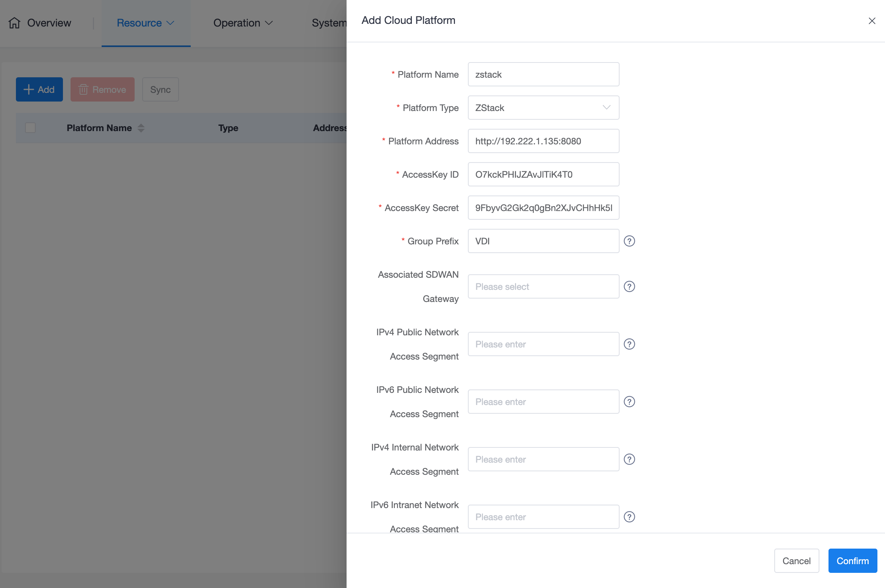Click help icon for IPv4 Internal Network
This screenshot has height=588, width=885.
[x=629, y=459]
